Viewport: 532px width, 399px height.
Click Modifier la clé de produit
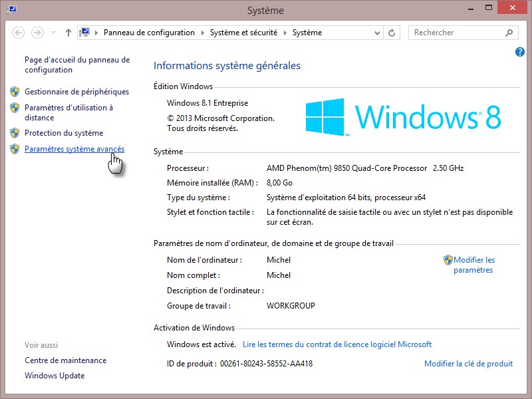tap(468, 364)
